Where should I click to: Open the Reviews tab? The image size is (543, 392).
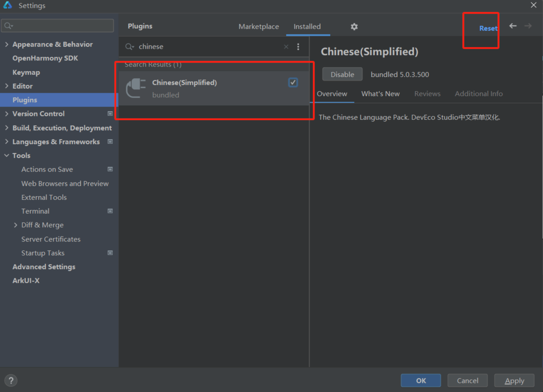(427, 94)
